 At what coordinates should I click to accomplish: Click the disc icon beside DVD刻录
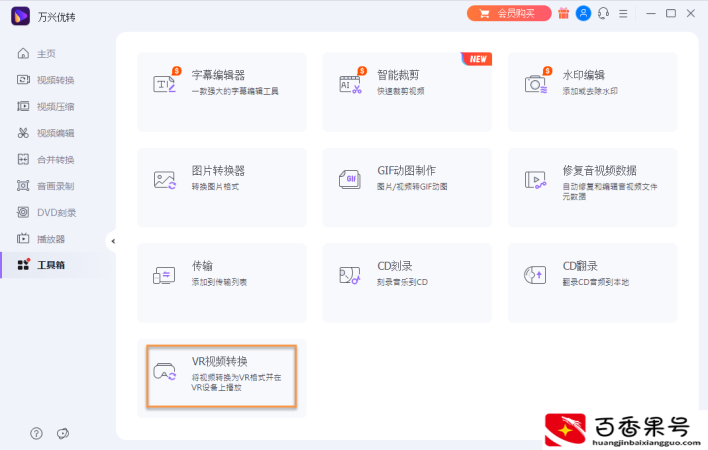pyautogui.click(x=23, y=212)
